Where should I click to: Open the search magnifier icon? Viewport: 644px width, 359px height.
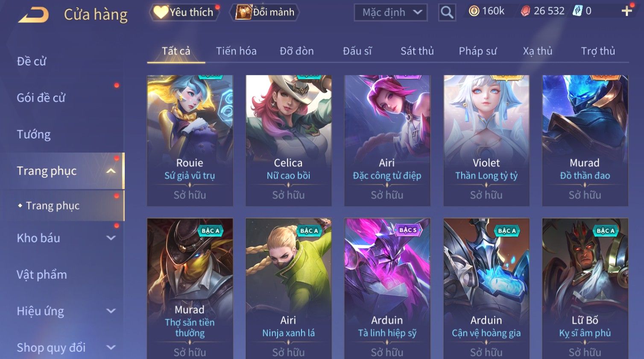point(447,12)
